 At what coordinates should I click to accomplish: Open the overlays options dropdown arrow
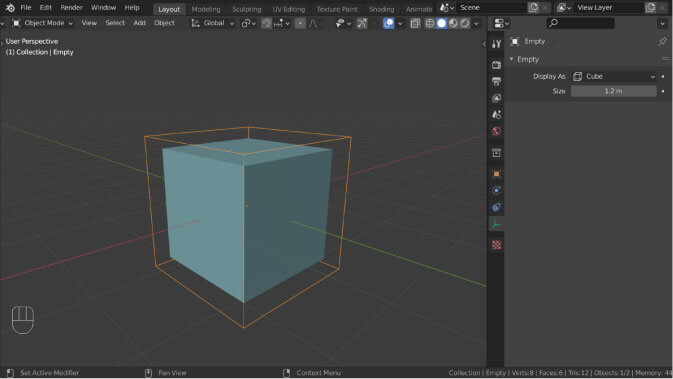click(400, 23)
